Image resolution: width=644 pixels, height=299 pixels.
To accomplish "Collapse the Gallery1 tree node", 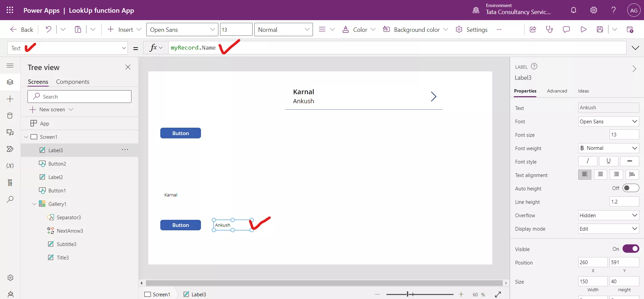I will 34,204.
